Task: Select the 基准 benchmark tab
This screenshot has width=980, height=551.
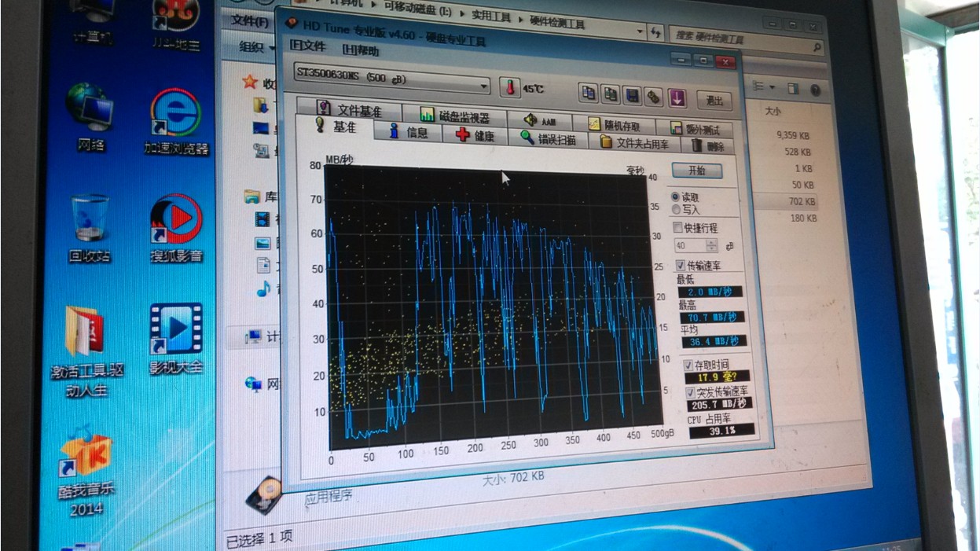Action: (x=336, y=126)
